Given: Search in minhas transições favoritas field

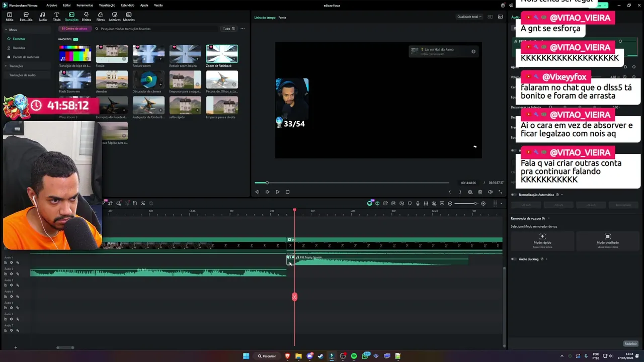Looking at the screenshot, I should pos(156,29).
